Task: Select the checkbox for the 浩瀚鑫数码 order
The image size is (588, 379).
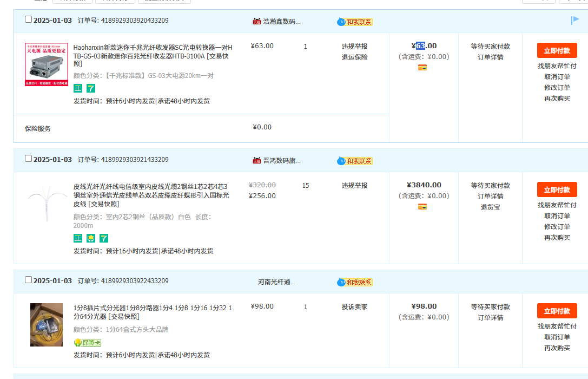Action: [29, 19]
